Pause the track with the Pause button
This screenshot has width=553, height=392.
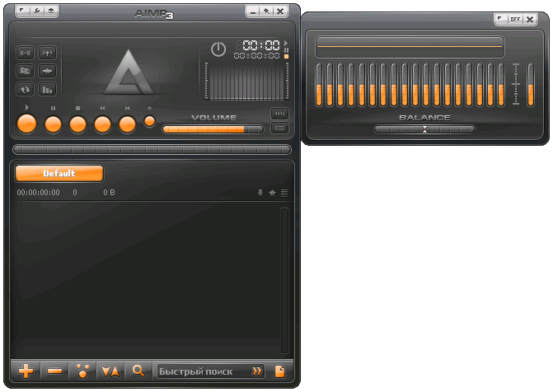coord(54,124)
